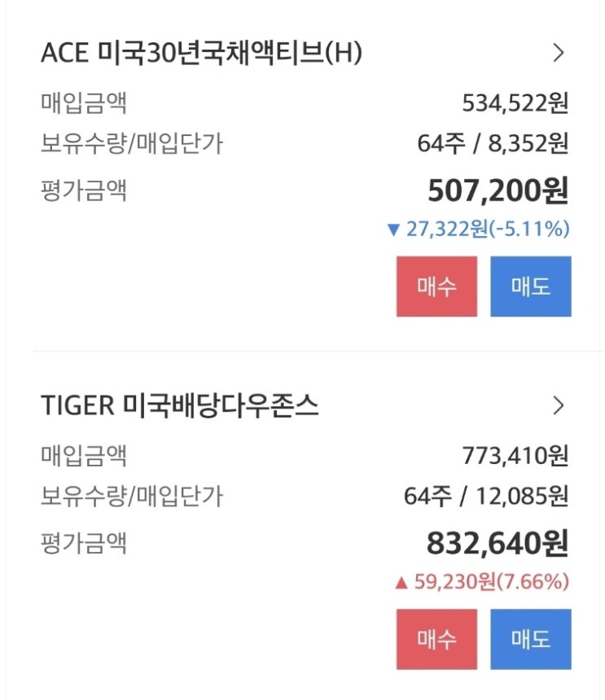This screenshot has height=700, width=605.
Task: Click the red up-triangle gain icon
Action: pos(400,583)
